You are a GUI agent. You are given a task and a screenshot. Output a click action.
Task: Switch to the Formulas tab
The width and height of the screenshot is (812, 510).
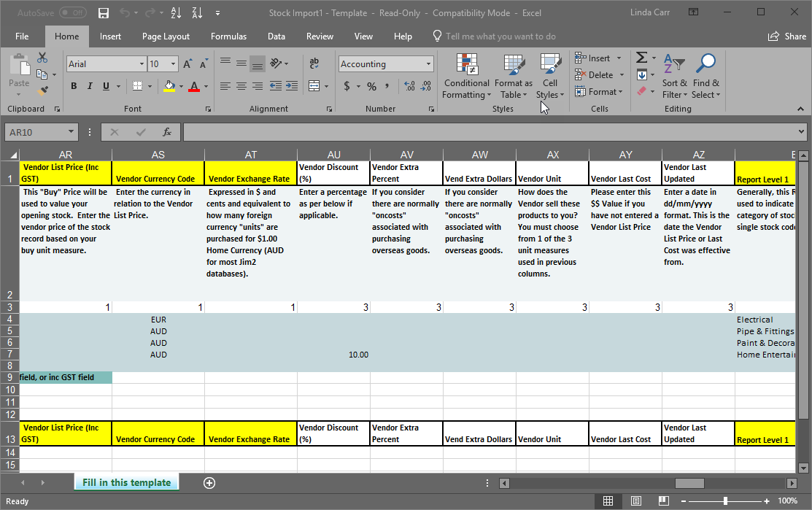[x=228, y=36]
